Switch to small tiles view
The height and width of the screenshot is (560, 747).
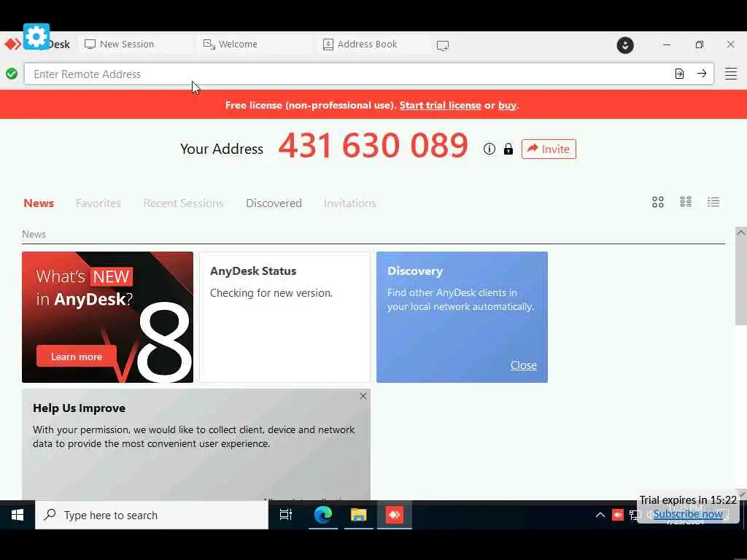click(686, 202)
